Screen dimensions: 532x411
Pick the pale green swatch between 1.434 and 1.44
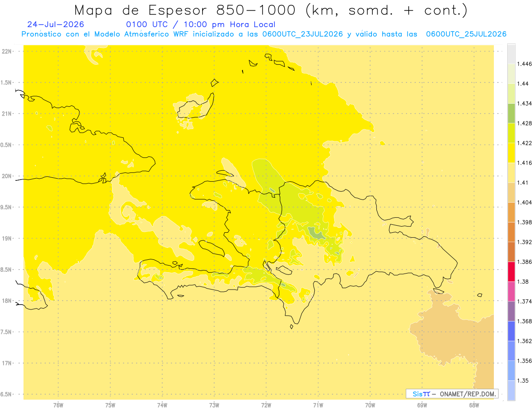point(511,94)
